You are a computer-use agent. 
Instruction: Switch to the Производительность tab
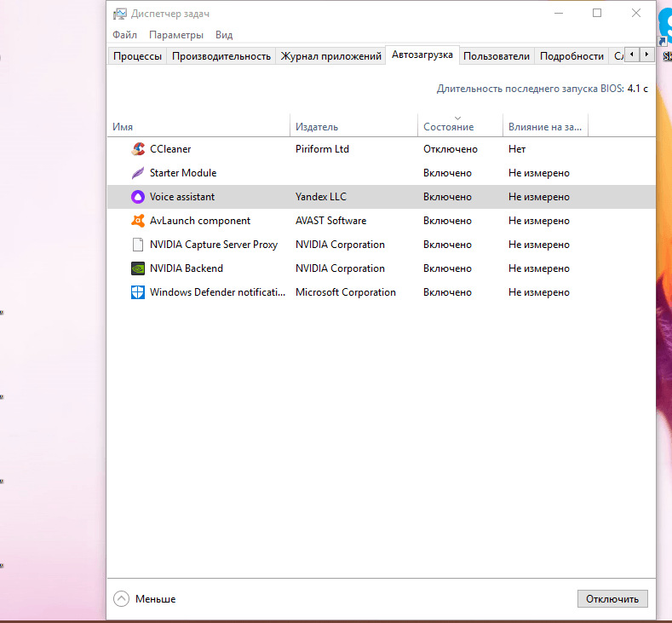coord(221,56)
